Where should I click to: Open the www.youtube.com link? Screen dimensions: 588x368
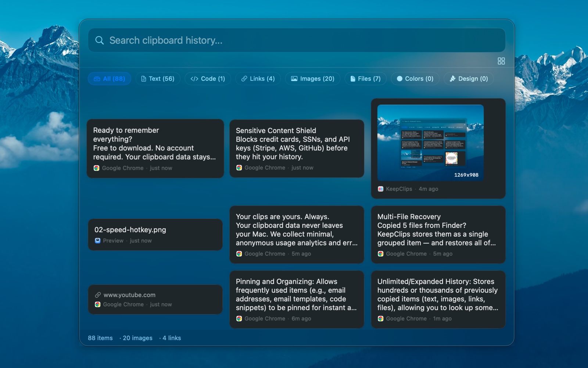[x=129, y=295]
